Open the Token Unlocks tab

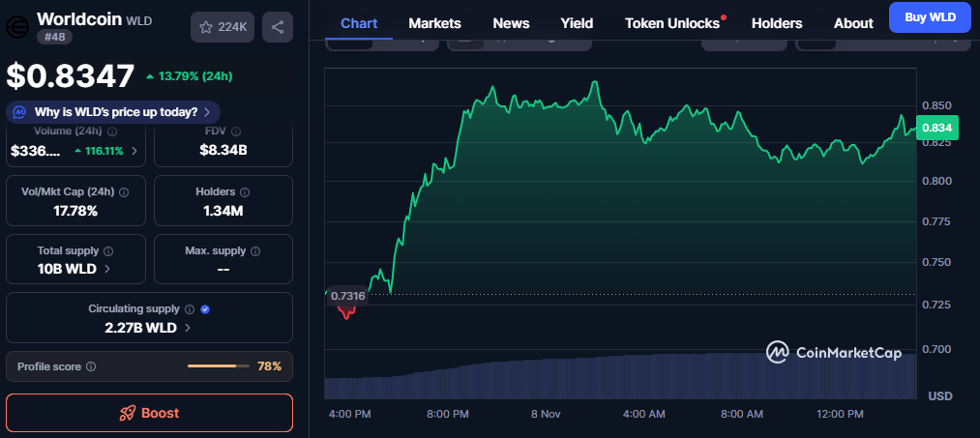(x=671, y=23)
